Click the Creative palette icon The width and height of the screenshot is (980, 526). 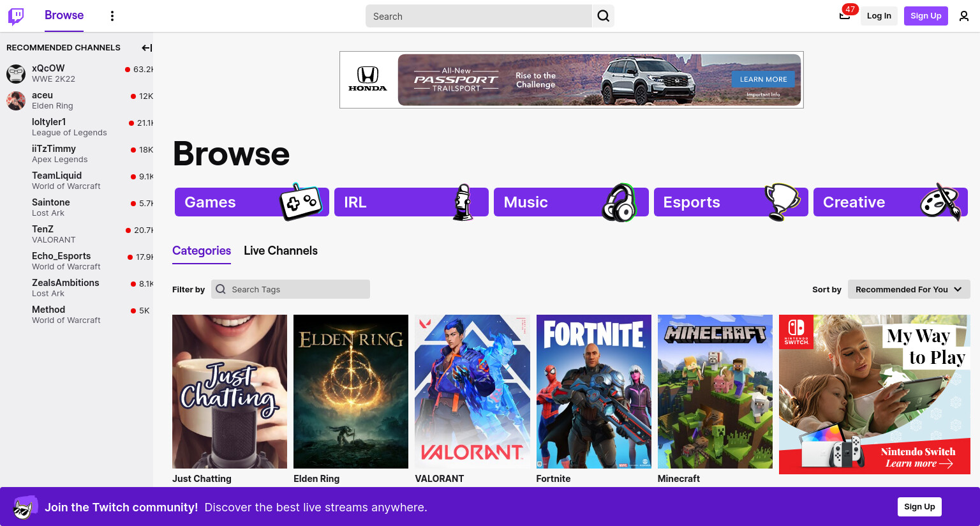pos(940,202)
